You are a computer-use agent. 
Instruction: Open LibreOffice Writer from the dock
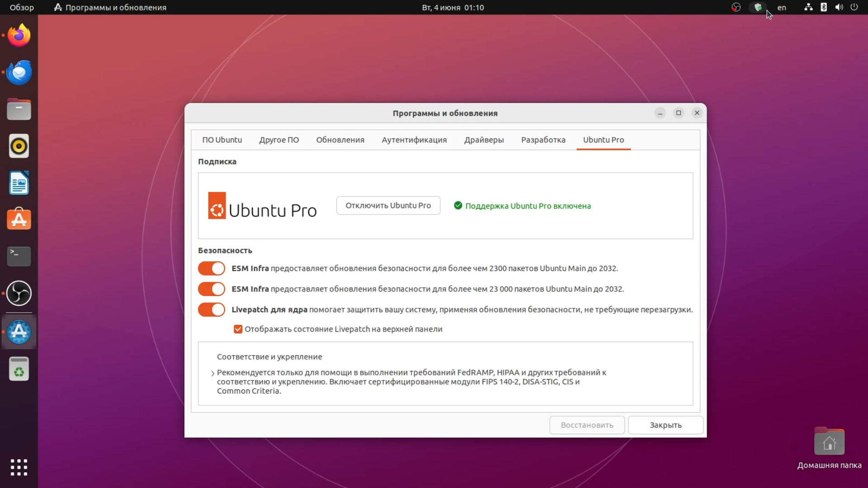tap(19, 183)
